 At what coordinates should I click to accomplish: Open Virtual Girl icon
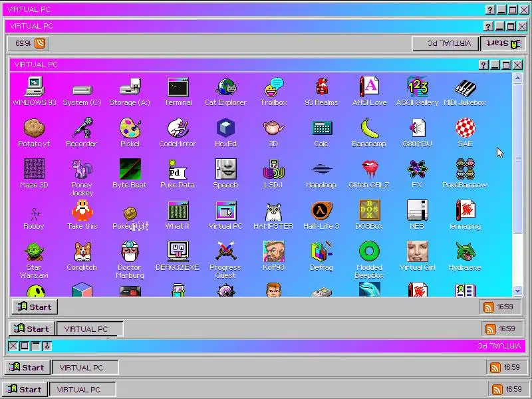click(x=418, y=252)
